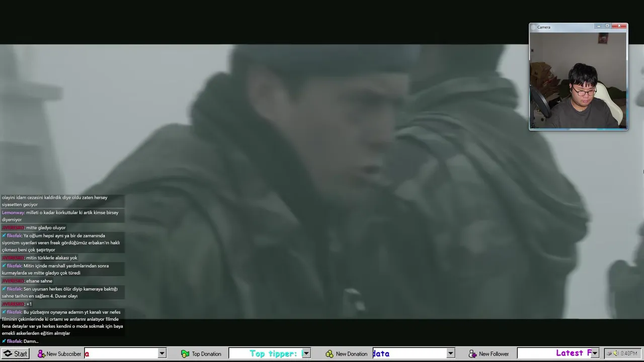
Task: Expand the Top tipper dropdown arrow
Action: [306, 353]
